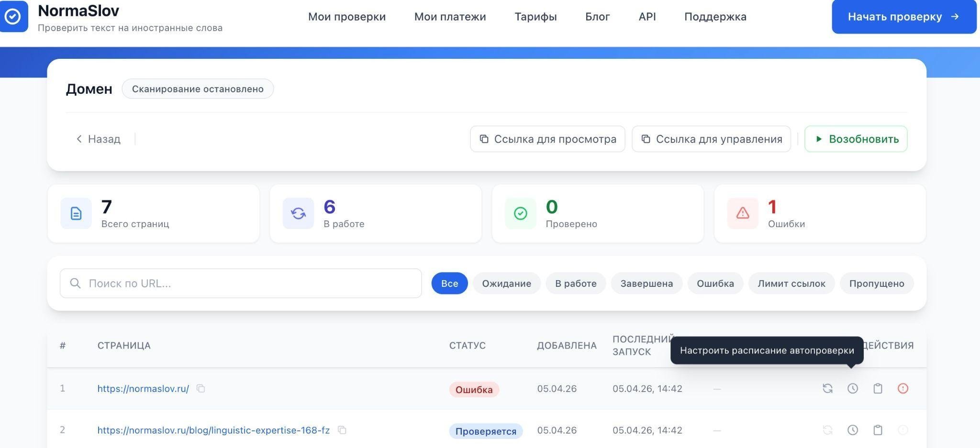980x448 pixels.
Task: Filter pages by Ошибка status chip
Action: click(715, 283)
